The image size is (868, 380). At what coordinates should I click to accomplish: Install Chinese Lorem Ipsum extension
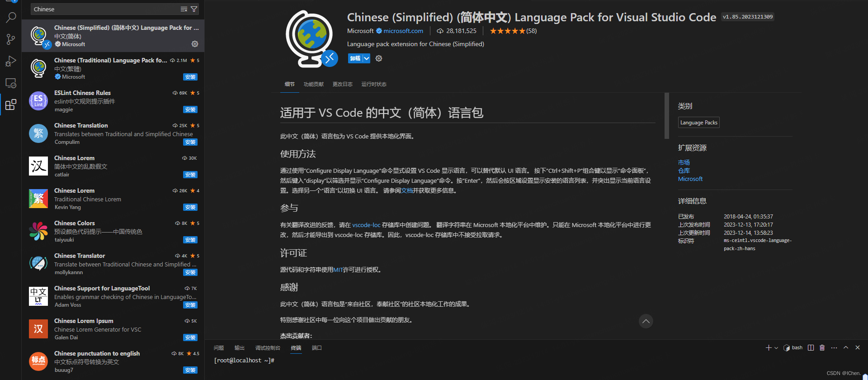coord(190,337)
